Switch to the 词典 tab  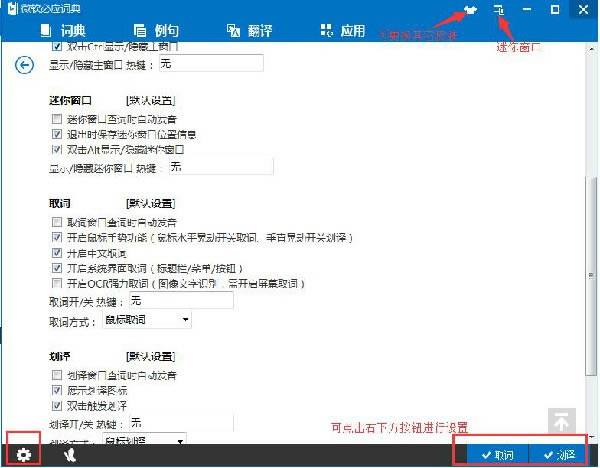coord(63,31)
